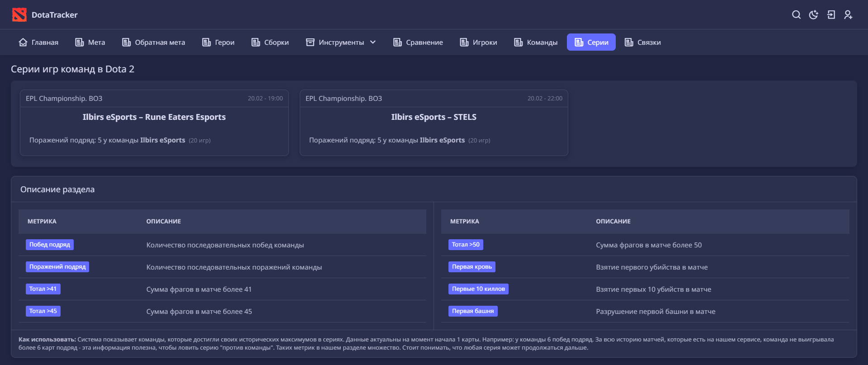
Task: Click the Тотал >50 badge
Action: click(466, 245)
